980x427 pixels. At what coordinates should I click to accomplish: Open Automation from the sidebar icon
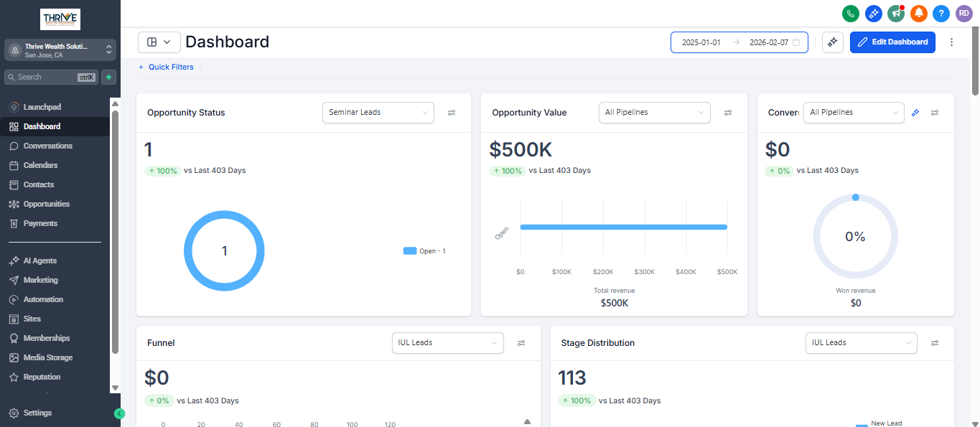click(x=14, y=299)
